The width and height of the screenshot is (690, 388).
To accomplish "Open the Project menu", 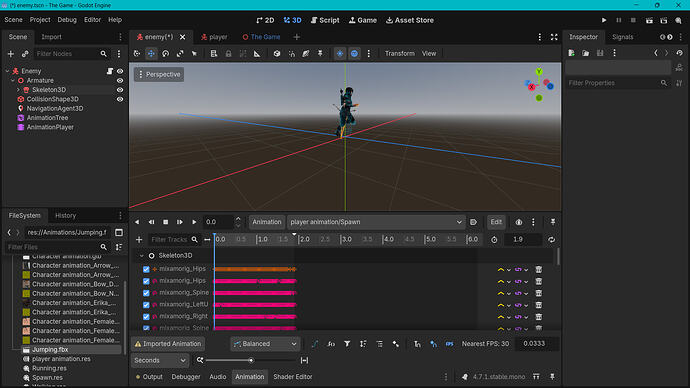I will tap(40, 20).
